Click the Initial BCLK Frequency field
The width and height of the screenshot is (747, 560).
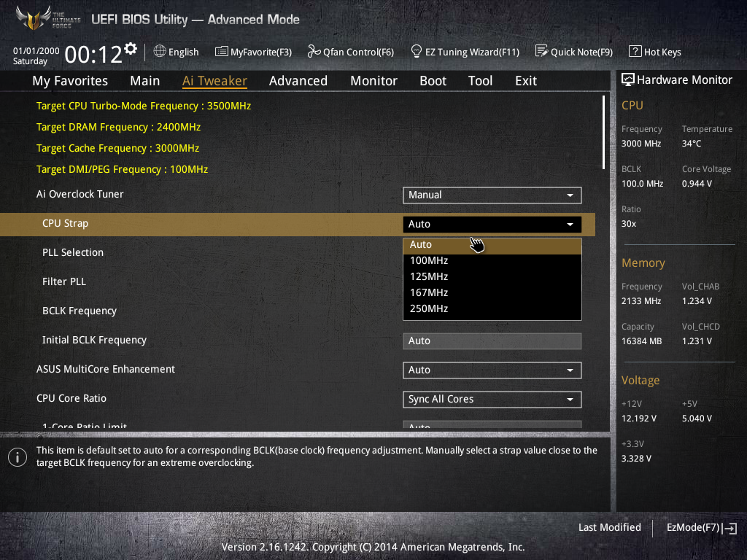tap(492, 341)
